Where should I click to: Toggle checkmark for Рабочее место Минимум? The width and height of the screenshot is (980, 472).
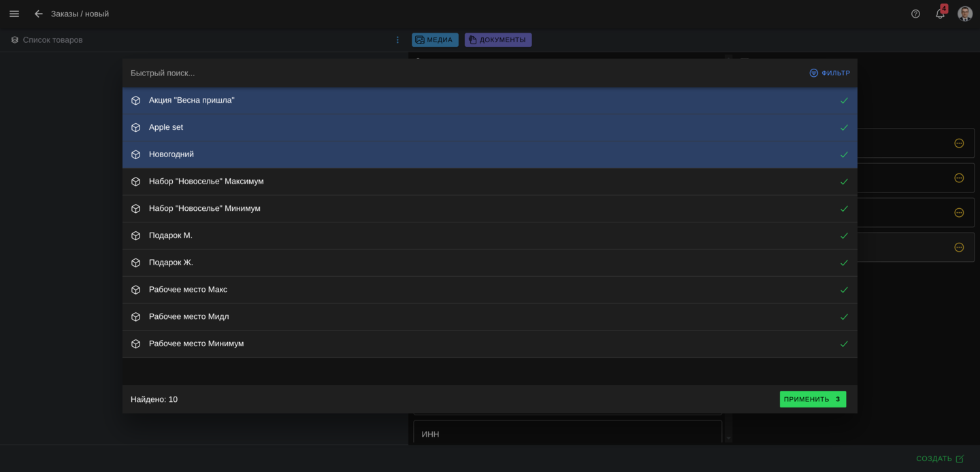point(844,344)
